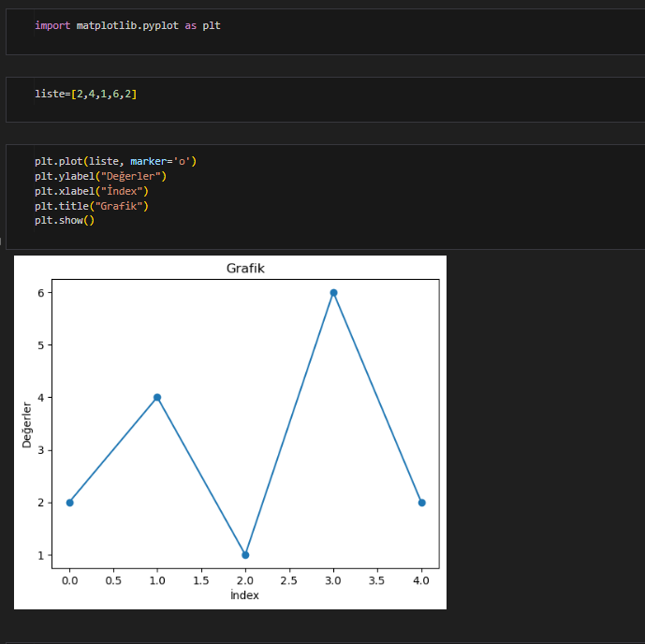Click the liste=[2,4,1,6,2] code cell
Screen dimensions: 645x644
[x=86, y=94]
